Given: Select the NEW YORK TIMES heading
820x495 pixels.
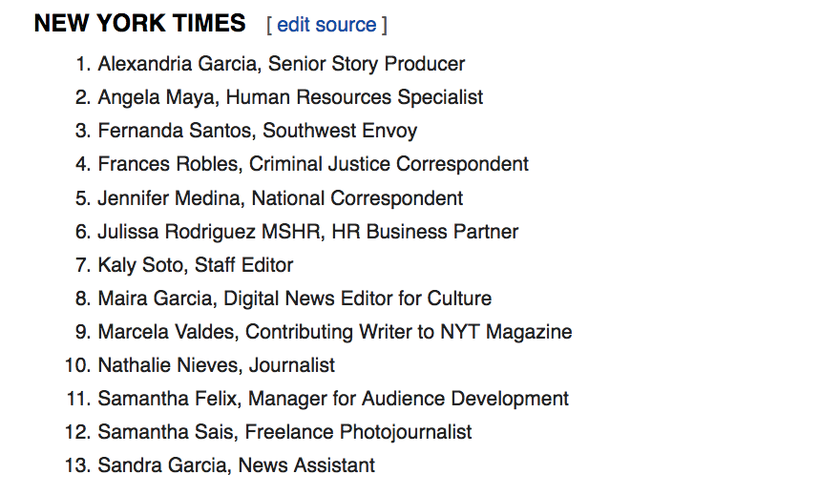Looking at the screenshot, I should pyautogui.click(x=140, y=24).
